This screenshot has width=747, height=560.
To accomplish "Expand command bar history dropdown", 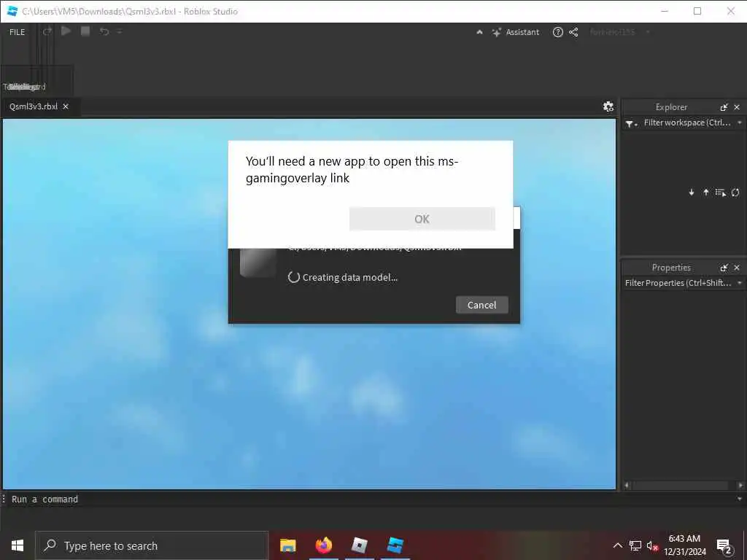I will click(740, 499).
